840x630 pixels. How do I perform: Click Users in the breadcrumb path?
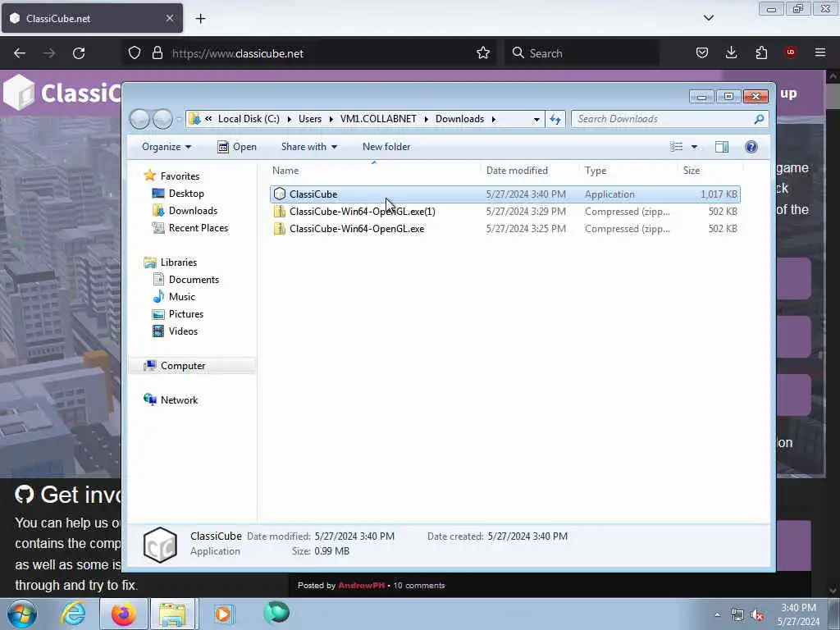tap(310, 119)
